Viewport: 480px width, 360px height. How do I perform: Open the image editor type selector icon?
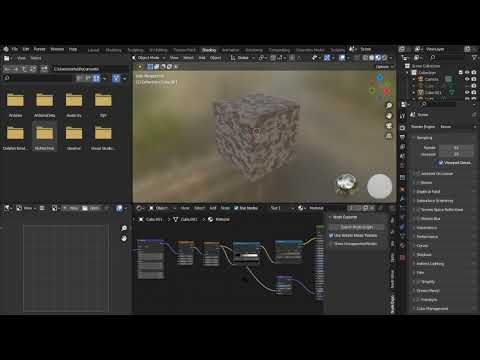(x=7, y=208)
